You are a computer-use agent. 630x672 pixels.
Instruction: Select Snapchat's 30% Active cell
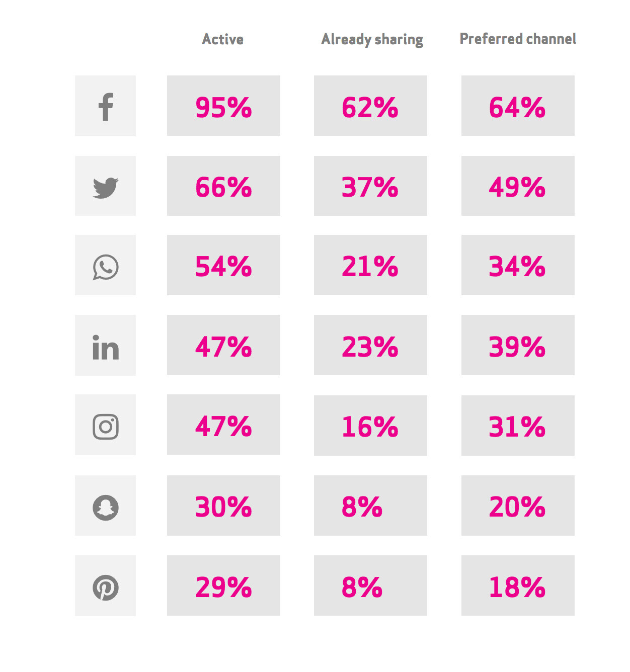click(x=223, y=506)
